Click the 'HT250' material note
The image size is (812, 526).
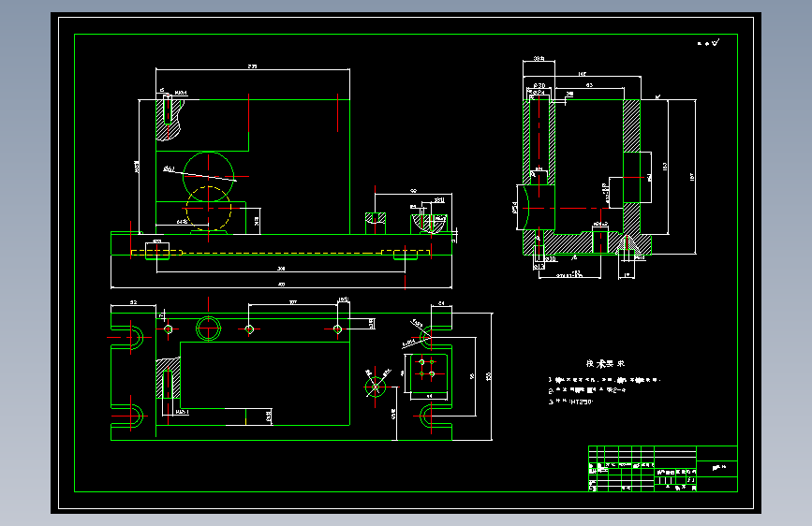tap(581, 402)
